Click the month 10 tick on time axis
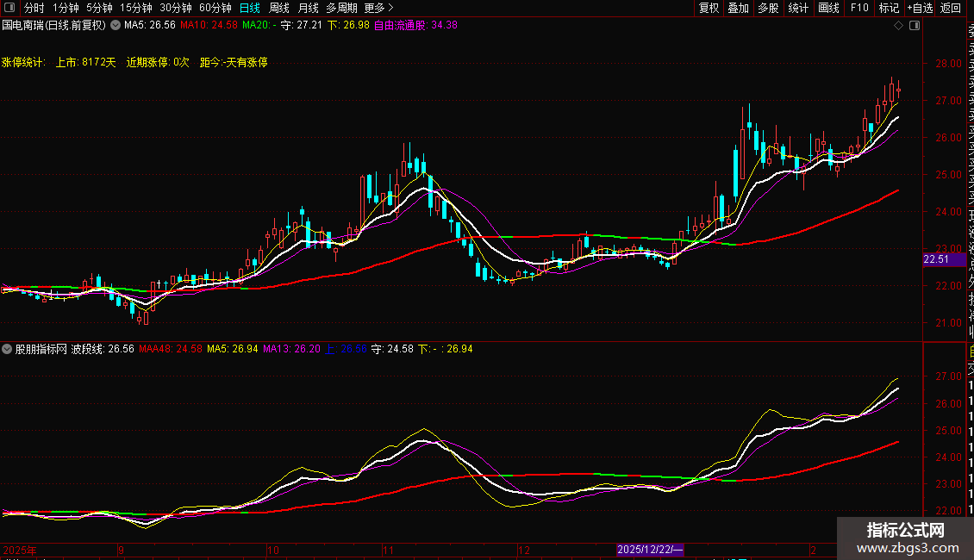Screen dimensions: 974x560 (x=273, y=550)
